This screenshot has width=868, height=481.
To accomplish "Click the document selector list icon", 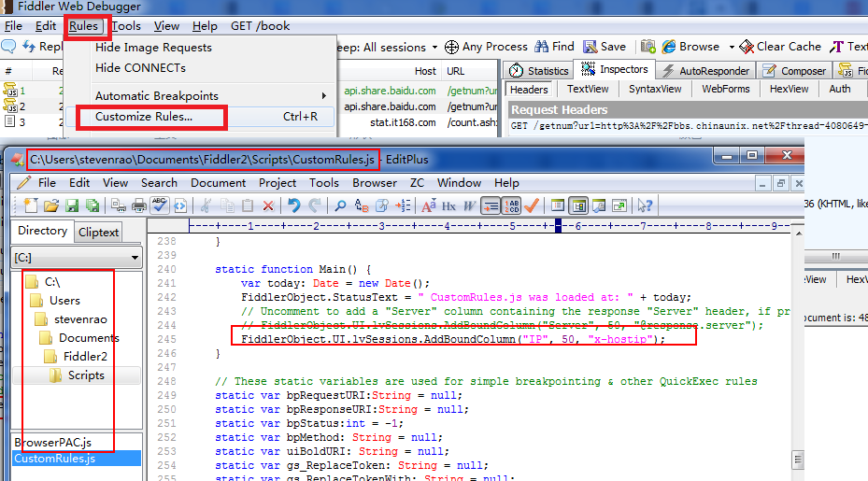I will [558, 205].
